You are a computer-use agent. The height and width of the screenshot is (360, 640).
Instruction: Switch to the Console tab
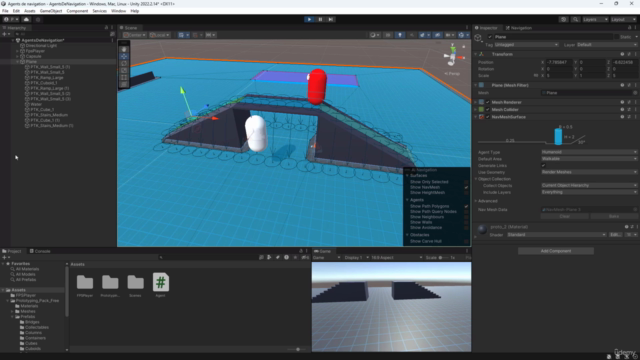point(40,251)
